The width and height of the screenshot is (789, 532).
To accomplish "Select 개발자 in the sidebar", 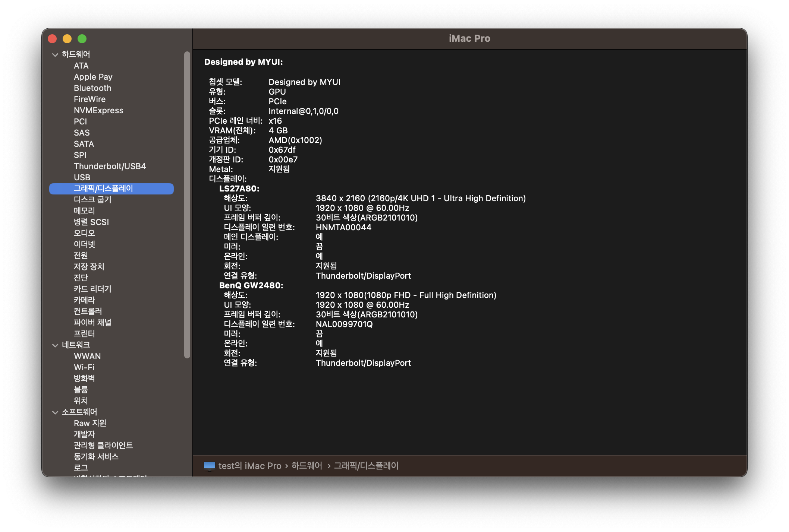I will (84, 434).
